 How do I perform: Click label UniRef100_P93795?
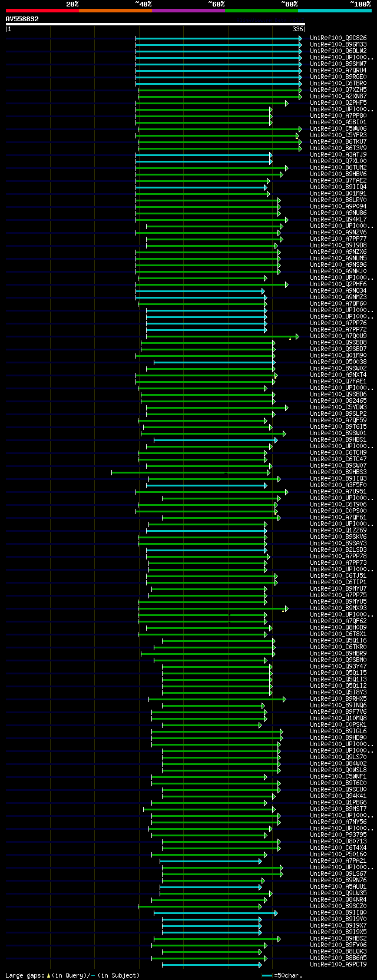click(338, 835)
